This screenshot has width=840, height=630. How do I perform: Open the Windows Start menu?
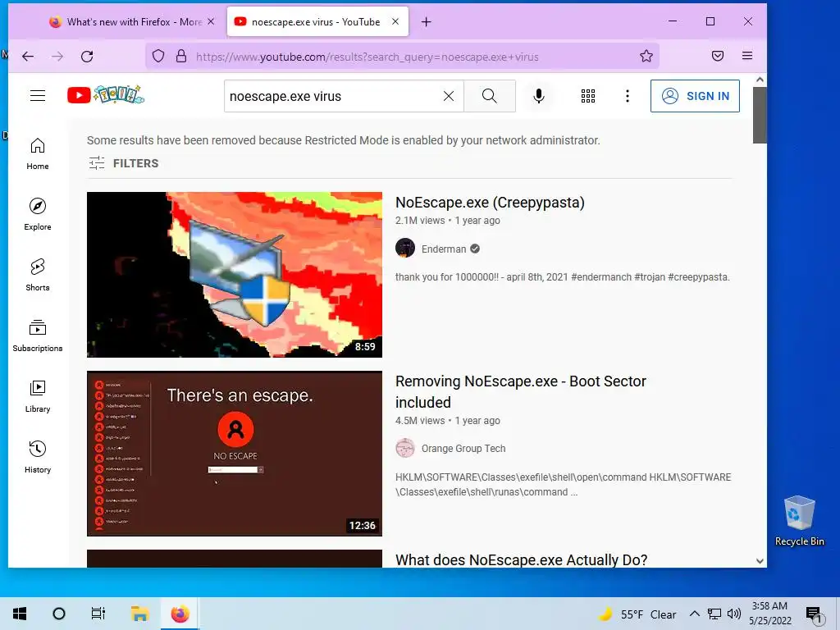pos(20,614)
